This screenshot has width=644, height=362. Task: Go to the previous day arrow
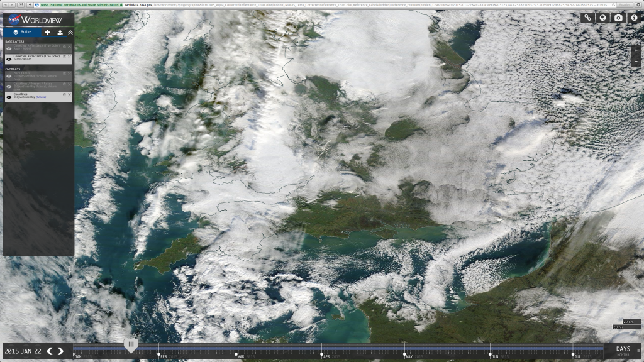coord(50,351)
